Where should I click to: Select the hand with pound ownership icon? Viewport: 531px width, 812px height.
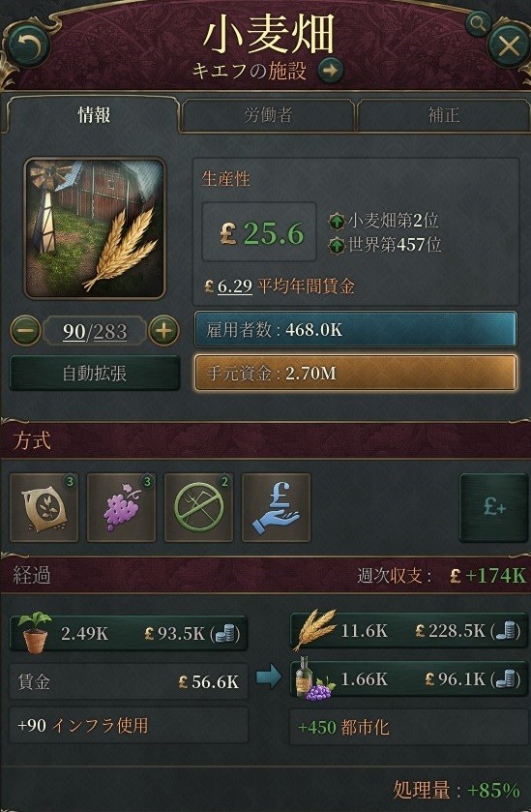click(x=276, y=507)
